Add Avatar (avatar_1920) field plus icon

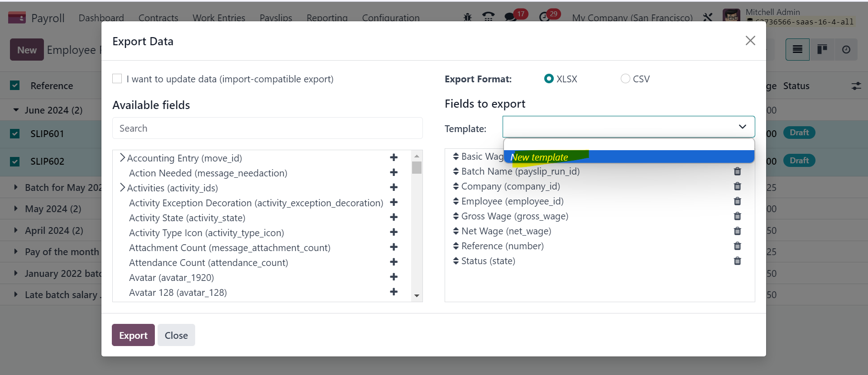(x=394, y=277)
